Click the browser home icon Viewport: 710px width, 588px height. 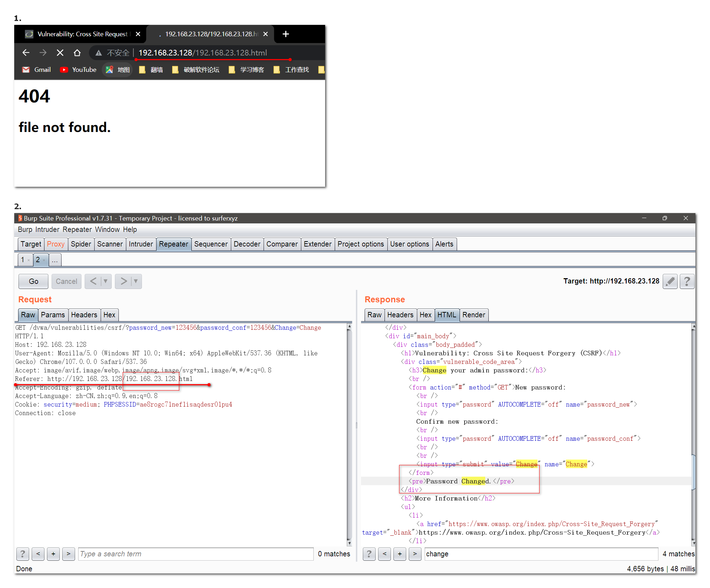coord(77,53)
